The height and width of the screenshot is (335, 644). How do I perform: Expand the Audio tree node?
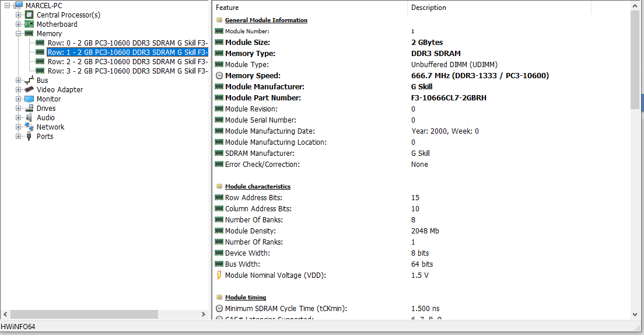tap(18, 117)
